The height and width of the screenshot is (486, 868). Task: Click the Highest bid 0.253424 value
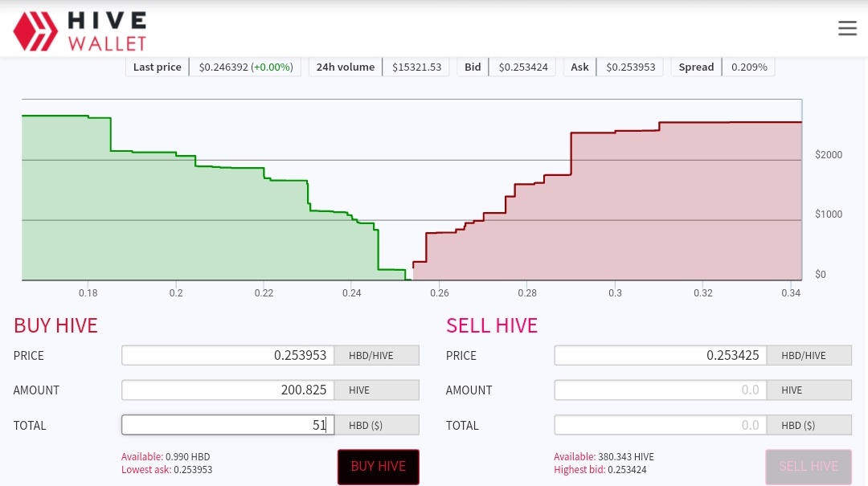pos(600,470)
